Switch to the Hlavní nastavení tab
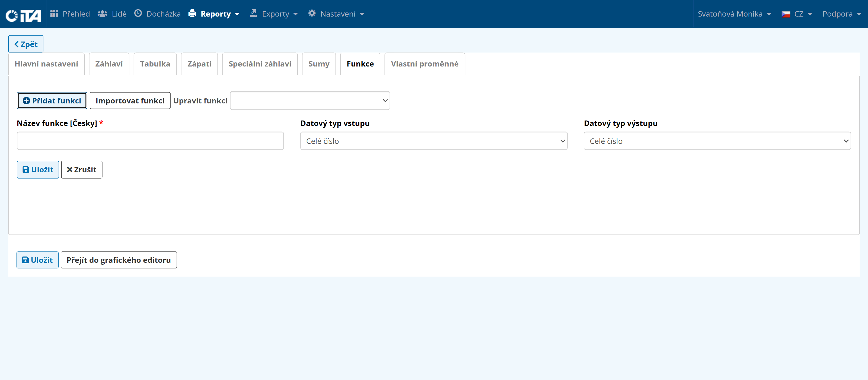 pos(46,64)
